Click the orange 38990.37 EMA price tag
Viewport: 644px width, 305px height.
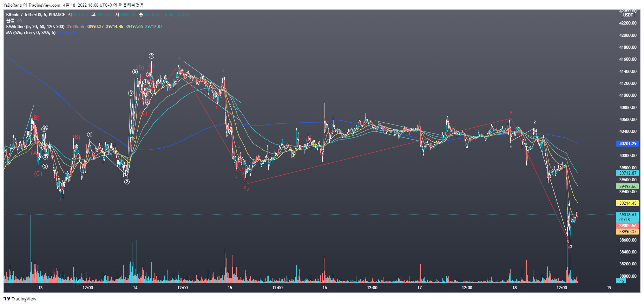tap(627, 232)
